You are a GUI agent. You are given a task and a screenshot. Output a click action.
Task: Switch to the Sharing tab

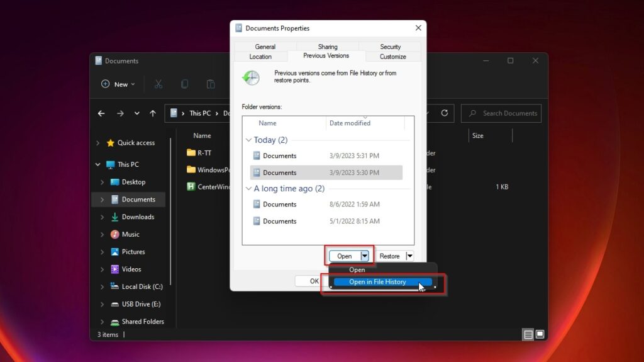point(327,47)
